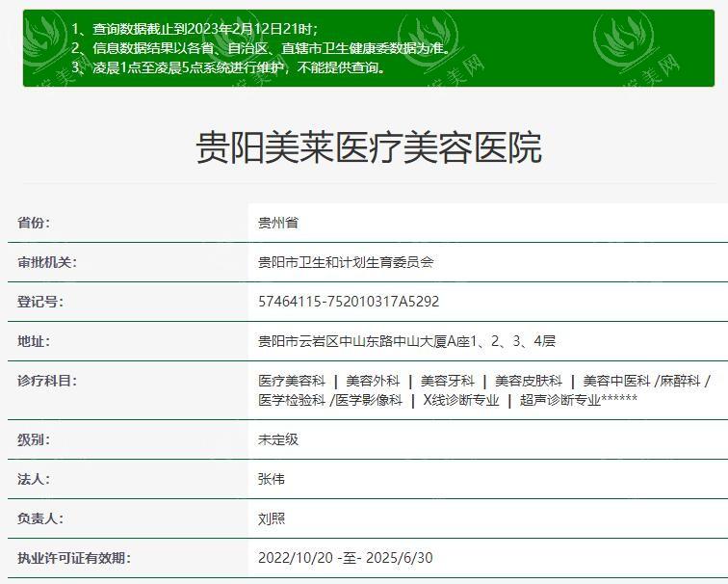The image size is (728, 584).
Task: Click the 省份 row label
Action: pos(34,223)
